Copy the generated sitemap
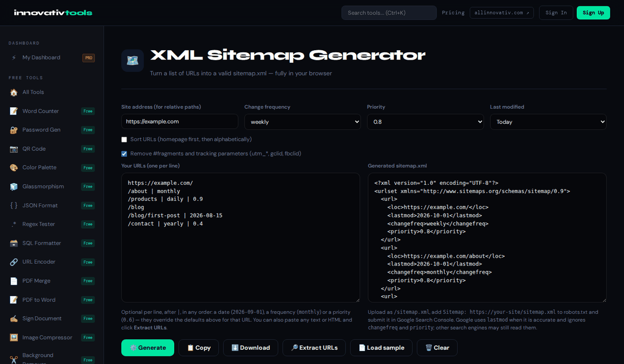This screenshot has width=624, height=364. tap(198, 348)
